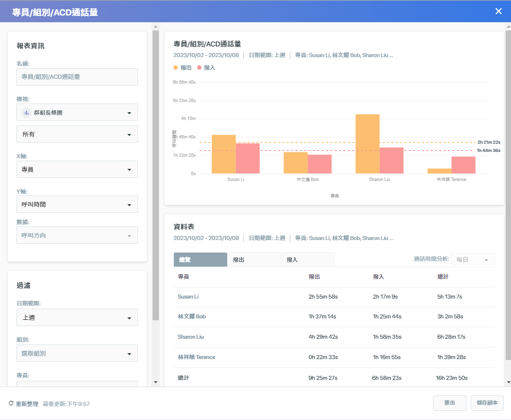The width and height of the screenshot is (511, 420).
Task: Click 林祥頤 Terence's pink 撥入 bar
Action: (x=464, y=165)
